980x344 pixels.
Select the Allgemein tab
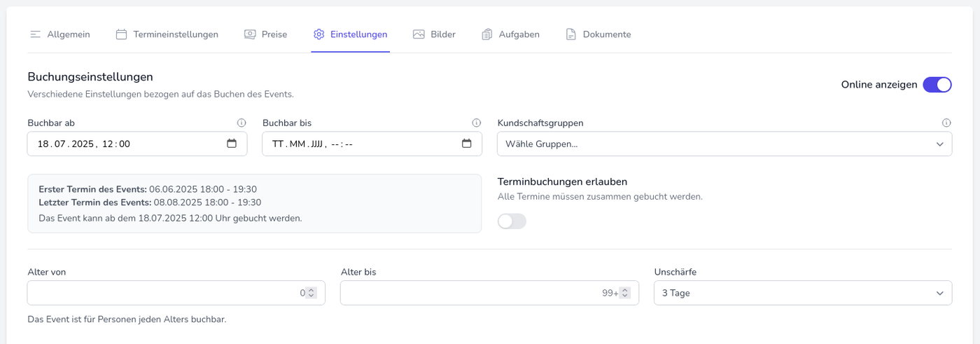[x=60, y=34]
